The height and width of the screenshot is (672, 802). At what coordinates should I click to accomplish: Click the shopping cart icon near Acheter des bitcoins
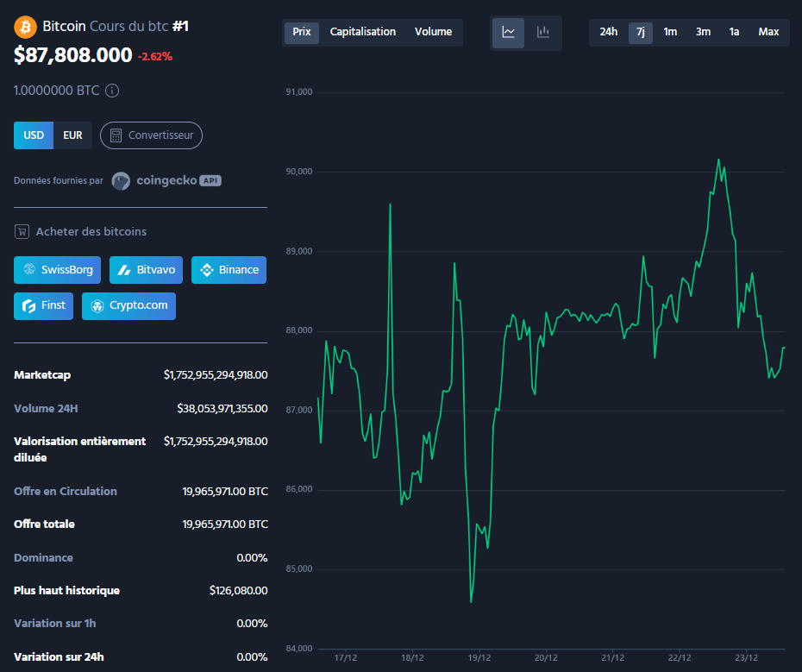point(21,231)
